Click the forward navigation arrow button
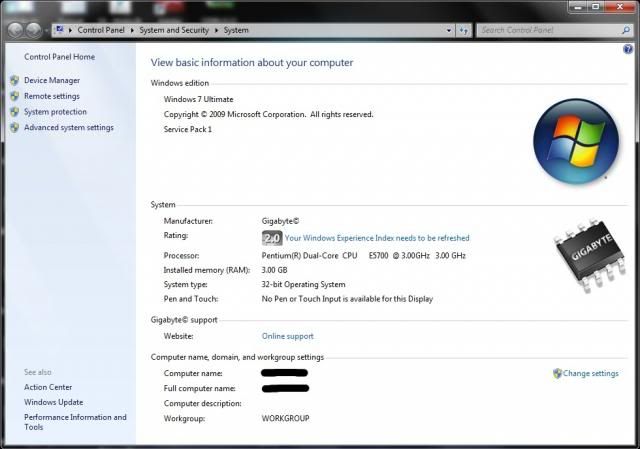The width and height of the screenshot is (640, 449). (33, 30)
